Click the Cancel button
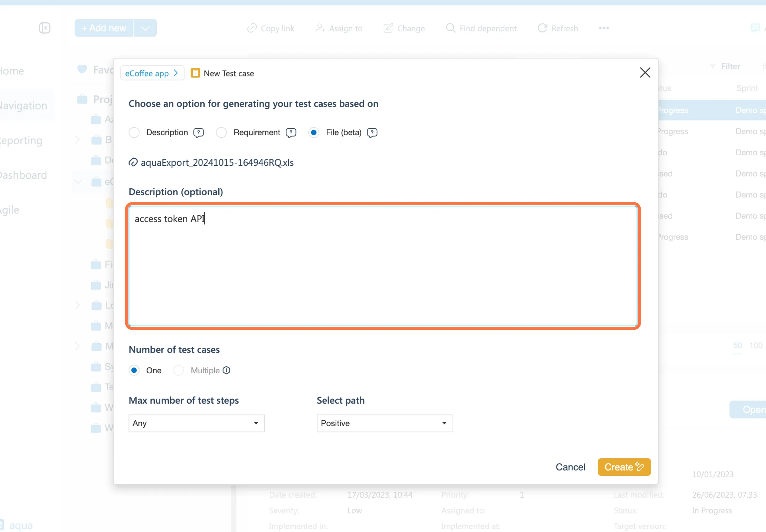Viewport: 766px width, 532px height. [570, 467]
